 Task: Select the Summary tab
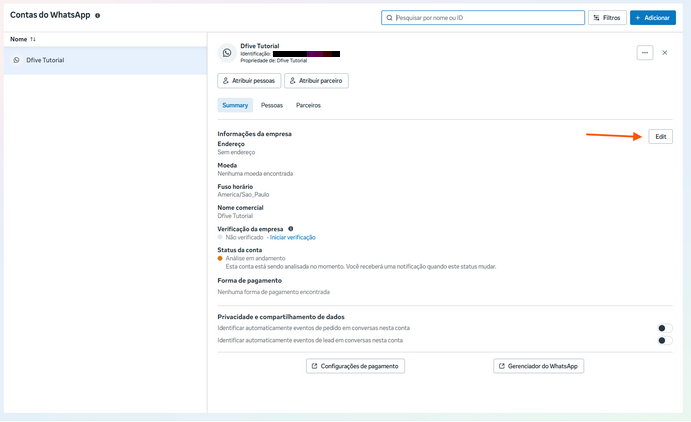point(235,105)
